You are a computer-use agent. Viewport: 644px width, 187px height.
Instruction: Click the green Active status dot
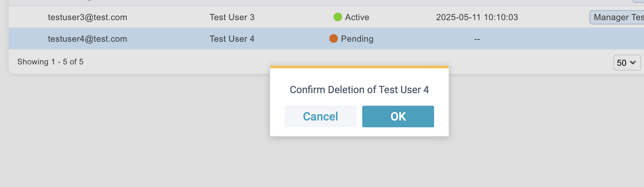(337, 17)
